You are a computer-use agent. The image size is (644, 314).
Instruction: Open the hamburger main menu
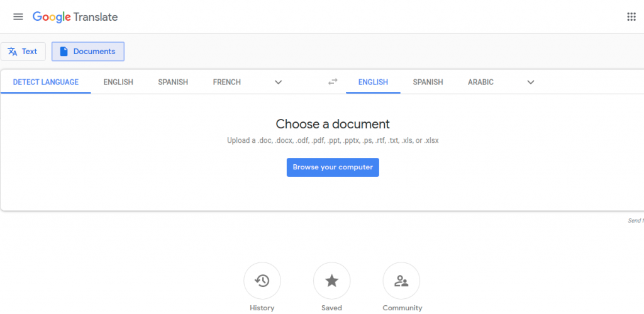pyautogui.click(x=18, y=17)
